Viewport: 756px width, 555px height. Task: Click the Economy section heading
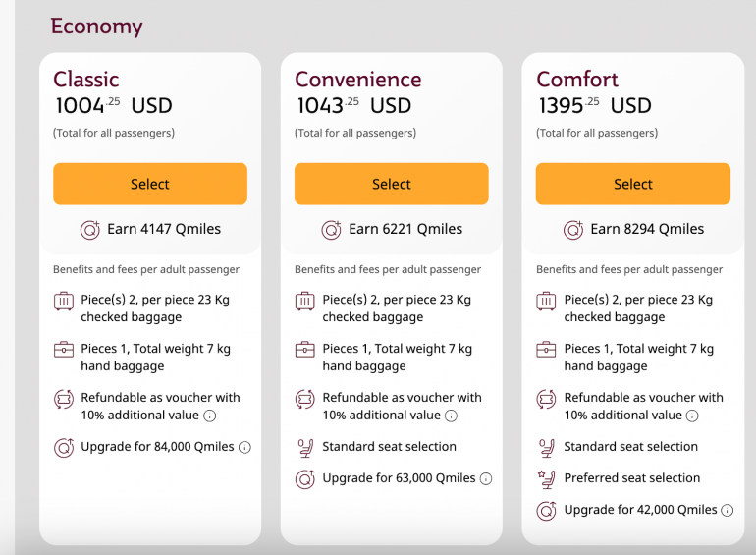click(x=96, y=27)
